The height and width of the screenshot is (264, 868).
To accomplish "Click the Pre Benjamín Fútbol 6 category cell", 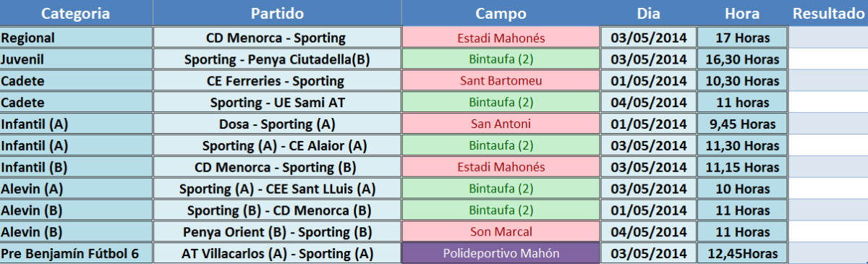I will [76, 253].
